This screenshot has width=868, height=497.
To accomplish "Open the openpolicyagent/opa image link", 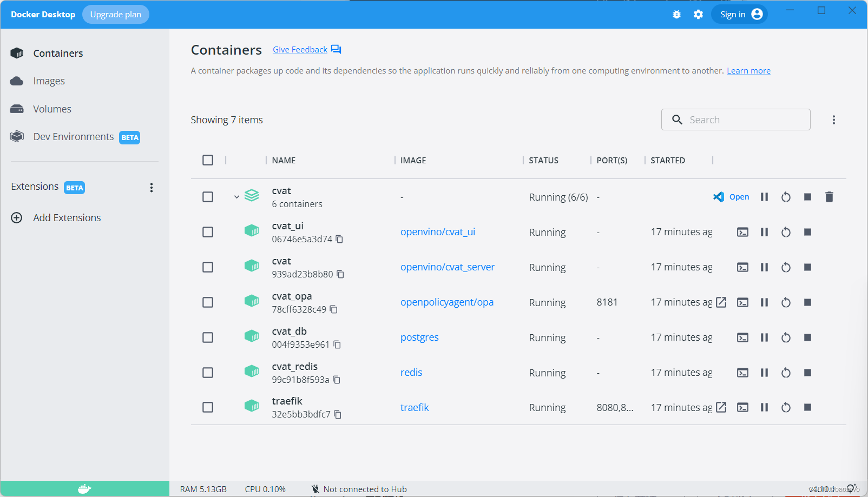I will (x=447, y=302).
